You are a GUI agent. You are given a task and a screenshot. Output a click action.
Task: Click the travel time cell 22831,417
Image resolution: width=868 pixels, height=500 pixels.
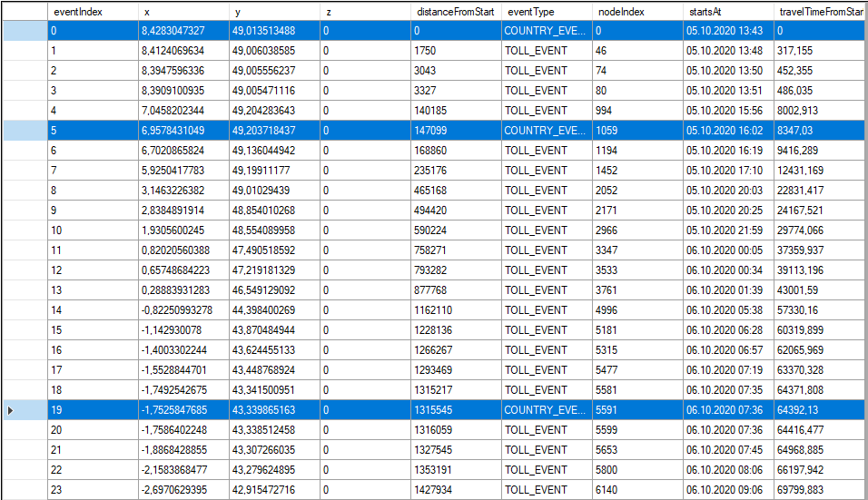tap(821, 191)
